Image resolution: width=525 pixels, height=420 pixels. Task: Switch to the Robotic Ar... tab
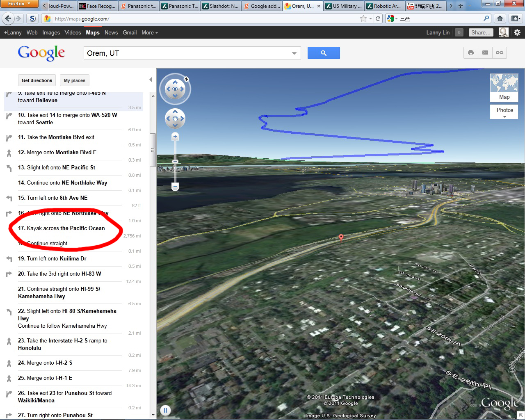point(385,6)
